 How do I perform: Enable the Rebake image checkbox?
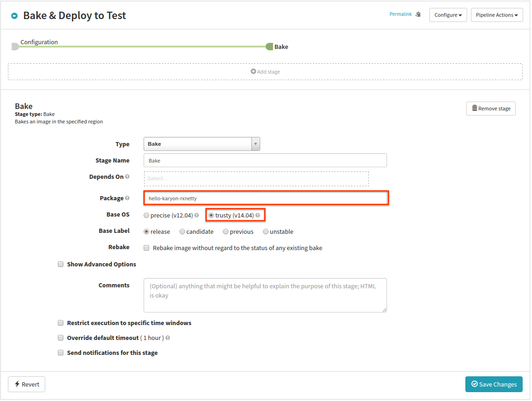(x=146, y=248)
